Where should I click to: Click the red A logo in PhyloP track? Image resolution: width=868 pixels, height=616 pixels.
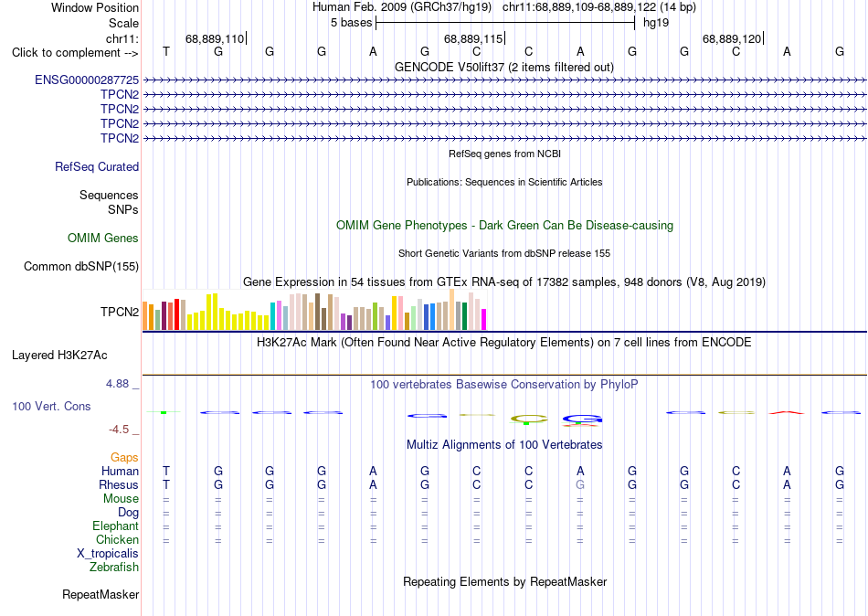click(788, 412)
